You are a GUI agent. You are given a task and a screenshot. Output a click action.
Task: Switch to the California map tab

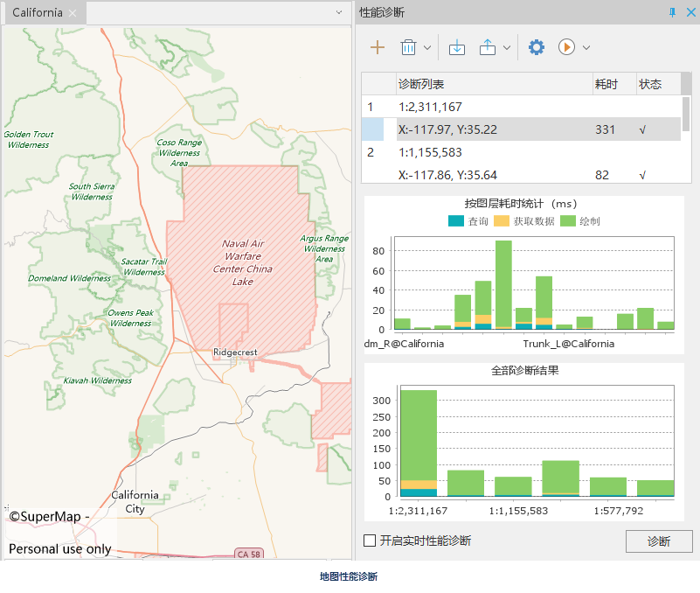[x=37, y=13]
